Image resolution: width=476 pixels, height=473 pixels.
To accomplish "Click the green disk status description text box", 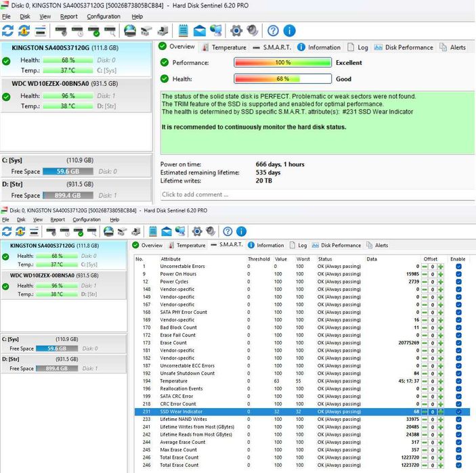I will (318, 122).
